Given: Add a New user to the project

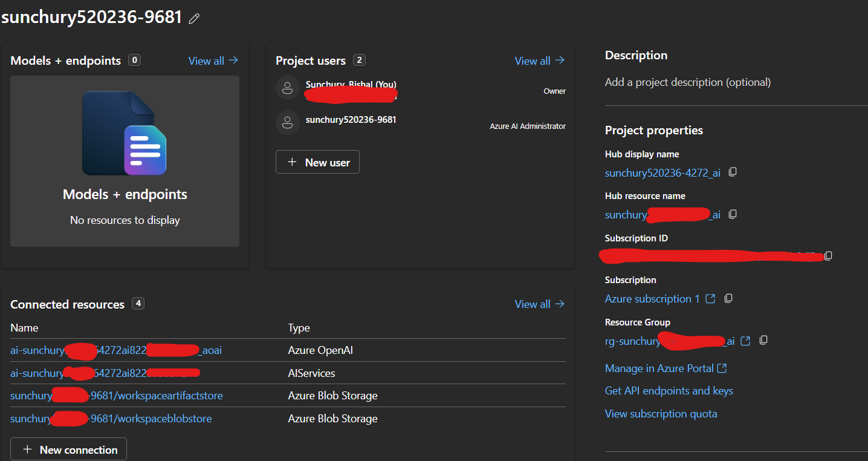Looking at the screenshot, I should tap(317, 162).
